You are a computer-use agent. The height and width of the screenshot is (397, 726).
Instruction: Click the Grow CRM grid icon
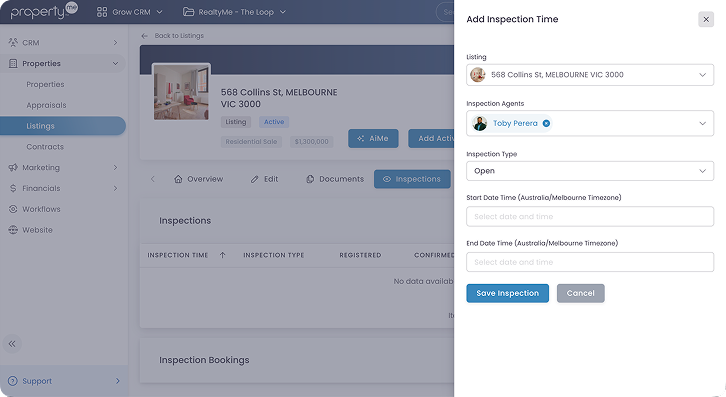[102, 12]
